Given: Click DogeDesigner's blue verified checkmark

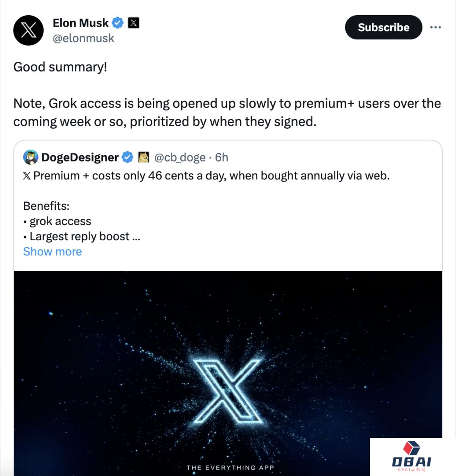Looking at the screenshot, I should pos(127,157).
